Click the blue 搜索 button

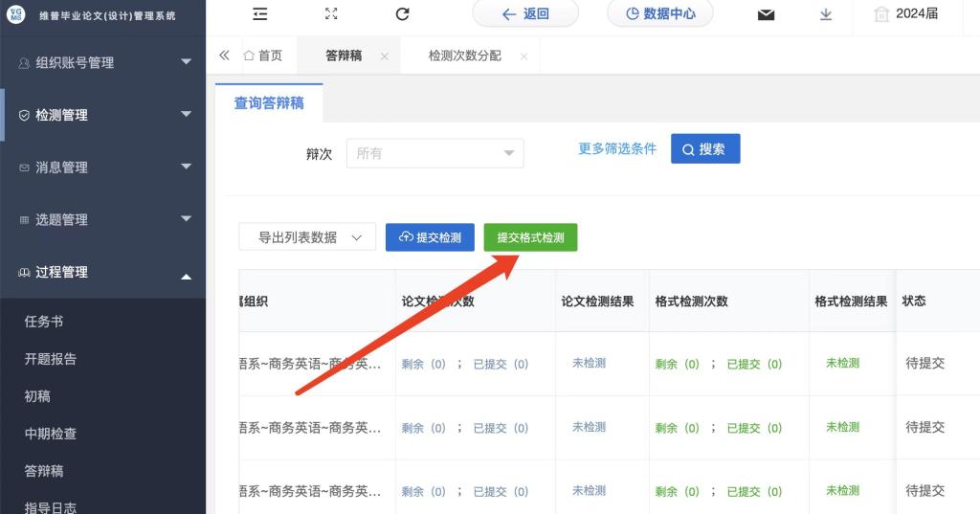click(x=705, y=149)
